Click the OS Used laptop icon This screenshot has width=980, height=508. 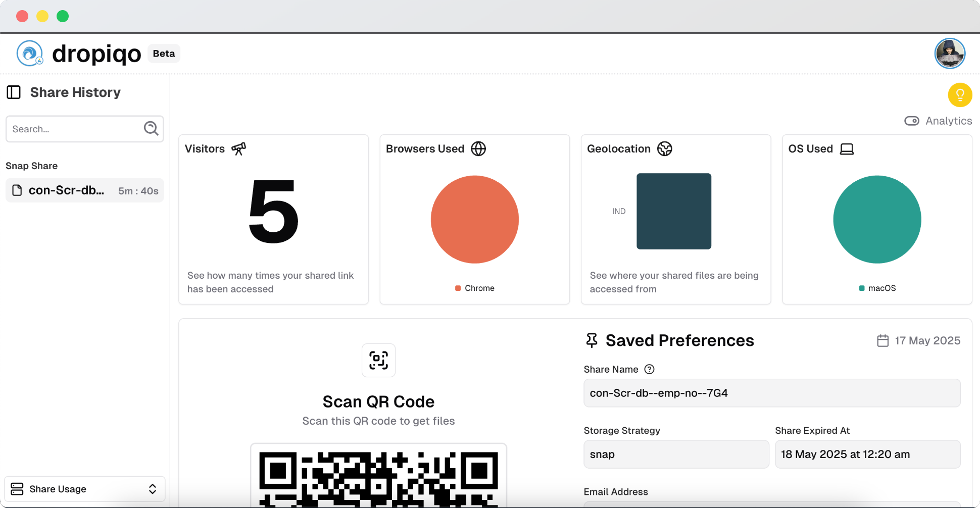coord(847,149)
